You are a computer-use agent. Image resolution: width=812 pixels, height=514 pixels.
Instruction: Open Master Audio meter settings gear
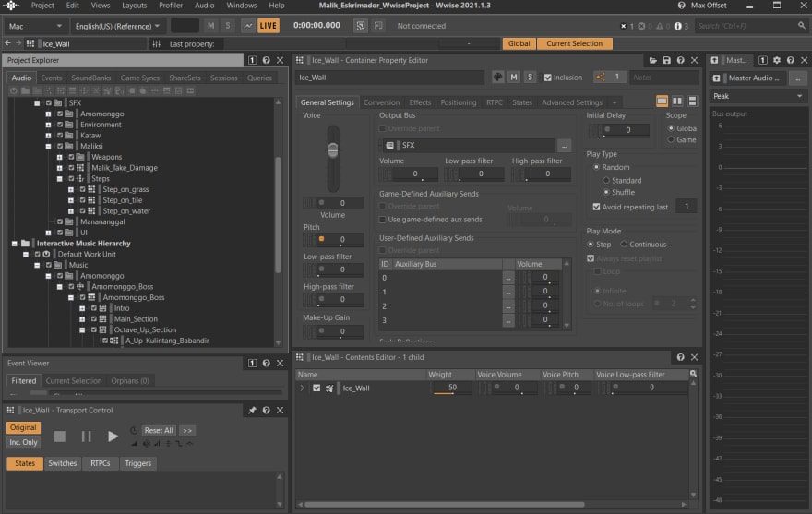coord(777,60)
